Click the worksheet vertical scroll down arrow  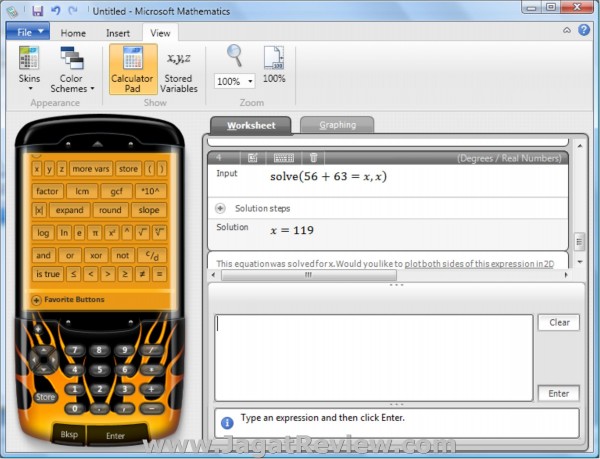580,262
